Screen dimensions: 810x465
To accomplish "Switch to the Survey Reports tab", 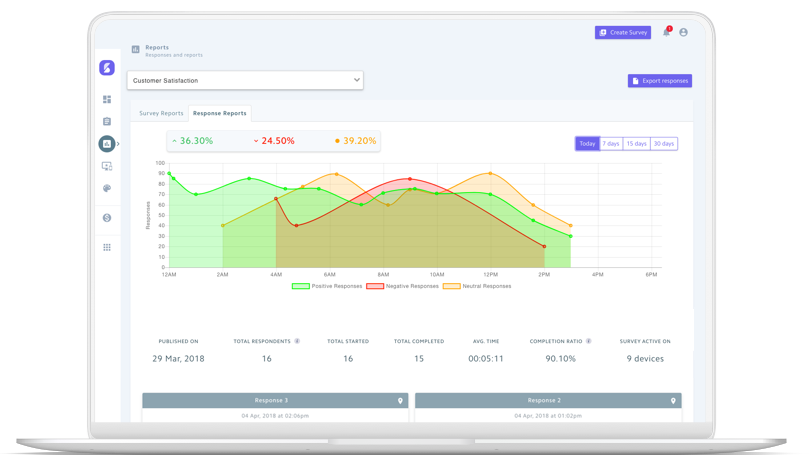I will [161, 113].
